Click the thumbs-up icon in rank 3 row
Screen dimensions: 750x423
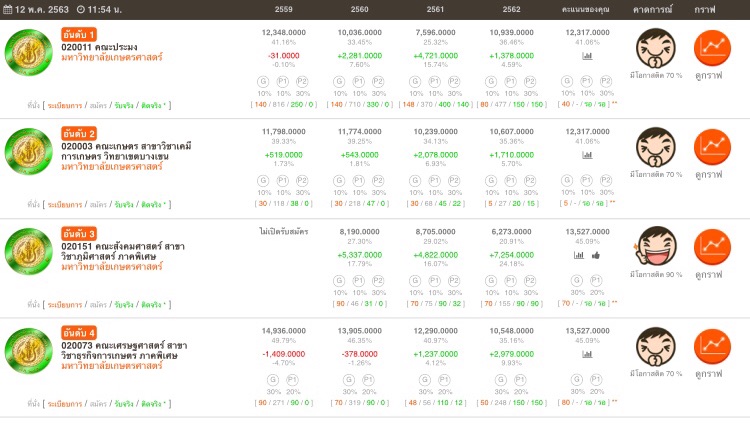[x=595, y=255]
